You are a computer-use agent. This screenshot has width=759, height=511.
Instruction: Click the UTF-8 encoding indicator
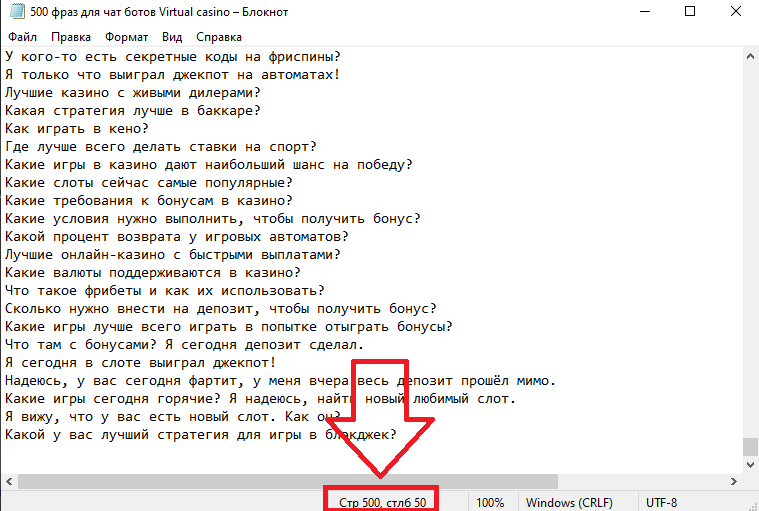tap(663, 502)
